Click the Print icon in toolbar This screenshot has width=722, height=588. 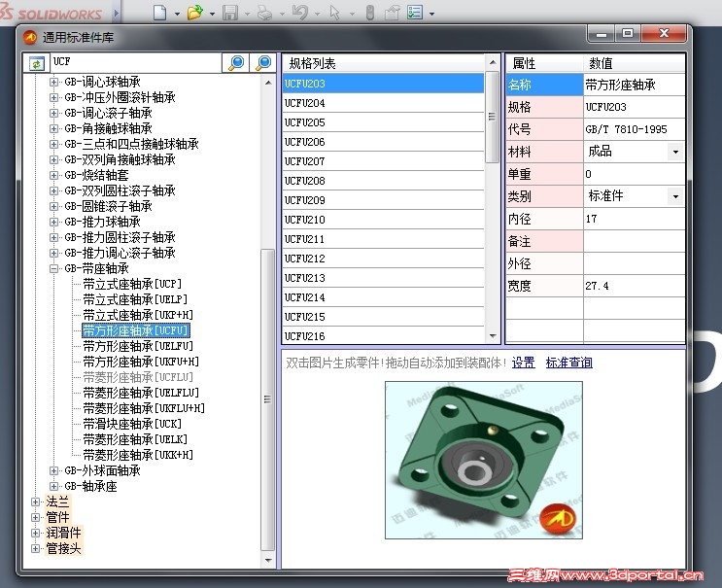pos(264,13)
